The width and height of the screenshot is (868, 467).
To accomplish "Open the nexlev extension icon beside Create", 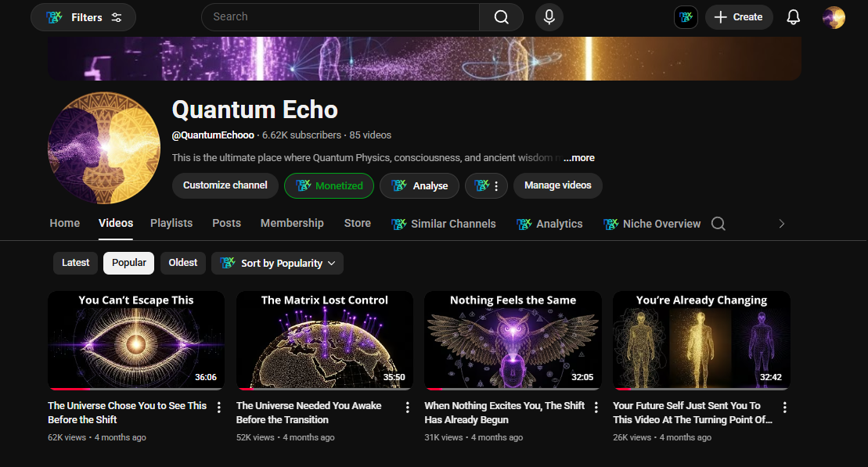I will [x=686, y=17].
